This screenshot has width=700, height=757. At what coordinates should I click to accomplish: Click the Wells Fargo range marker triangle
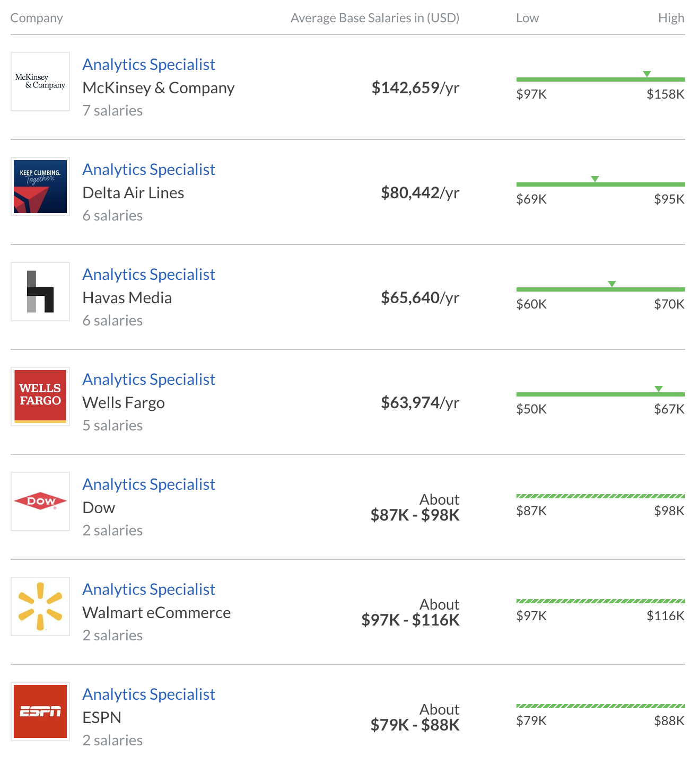(659, 389)
